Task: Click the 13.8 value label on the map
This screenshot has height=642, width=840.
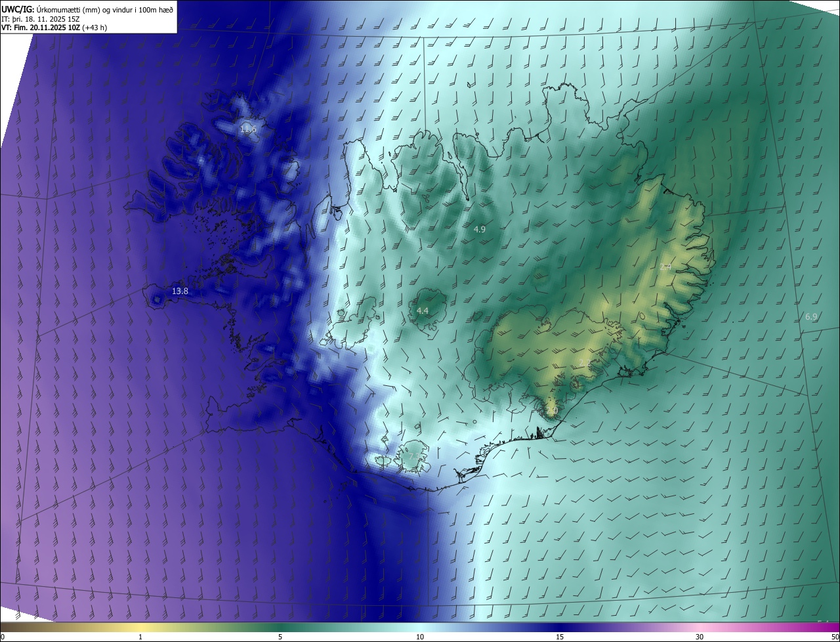Action: [180, 291]
